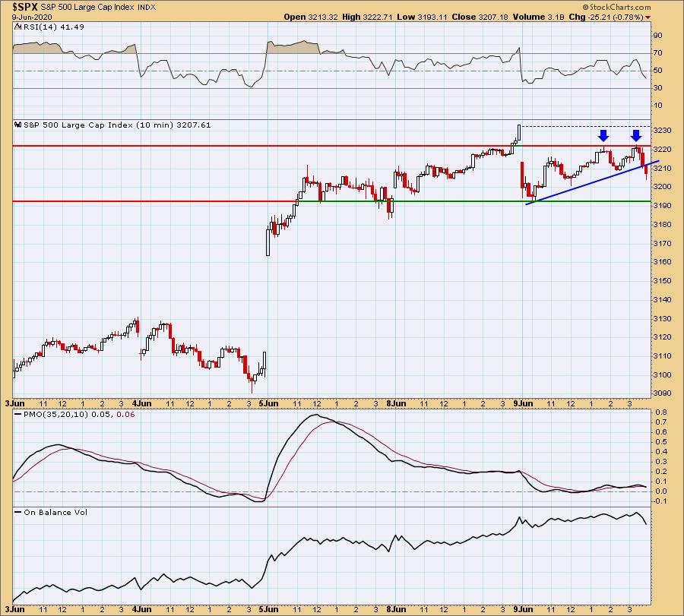This screenshot has height=616, width=684.
Task: Click the 9Jun date label beneath On Balance Vol panel
Action: point(523,609)
